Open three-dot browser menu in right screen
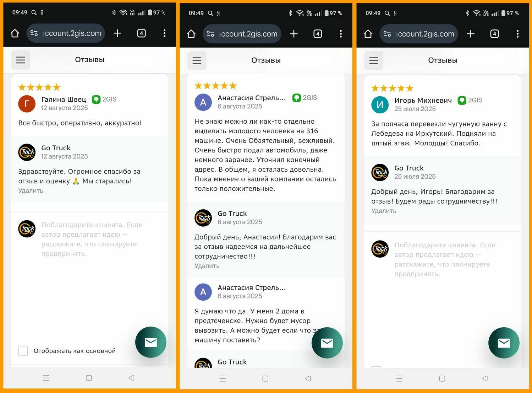Image resolution: width=532 pixels, height=393 pixels. click(x=517, y=34)
